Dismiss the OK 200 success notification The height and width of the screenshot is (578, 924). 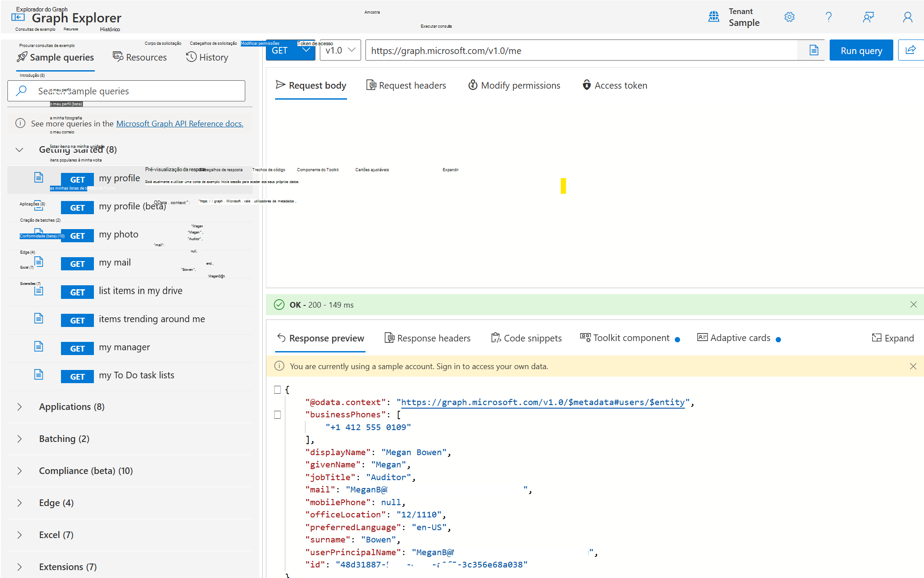coord(913,304)
